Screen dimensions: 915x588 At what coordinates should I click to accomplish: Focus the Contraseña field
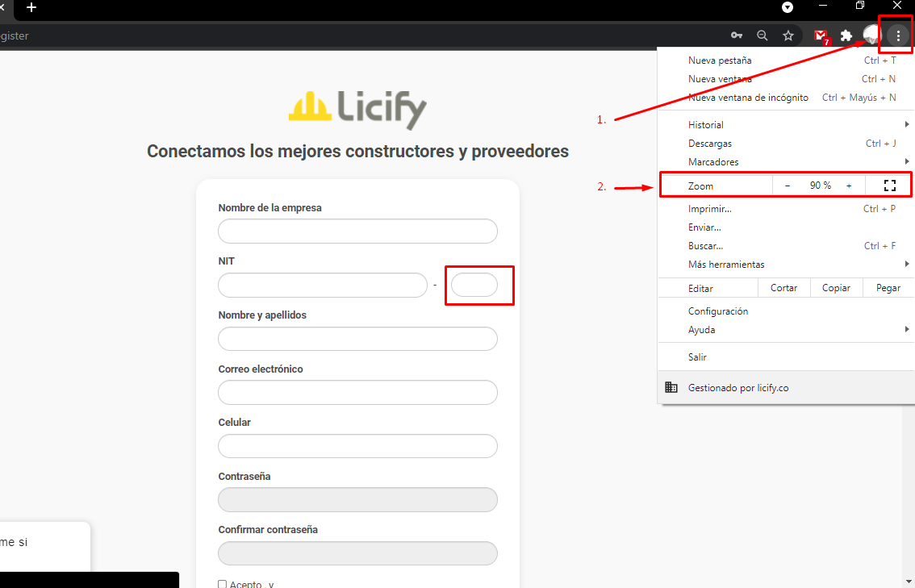pyautogui.click(x=357, y=500)
